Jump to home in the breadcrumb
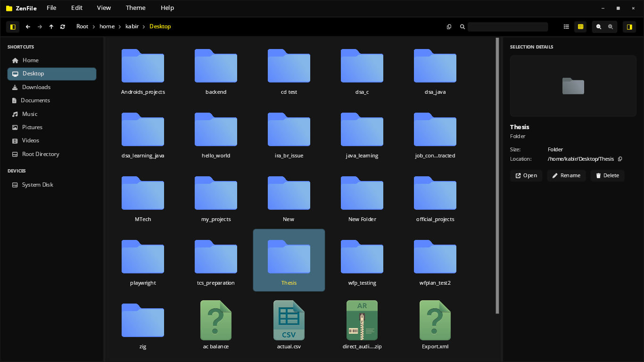This screenshot has height=362, width=644. [107, 26]
